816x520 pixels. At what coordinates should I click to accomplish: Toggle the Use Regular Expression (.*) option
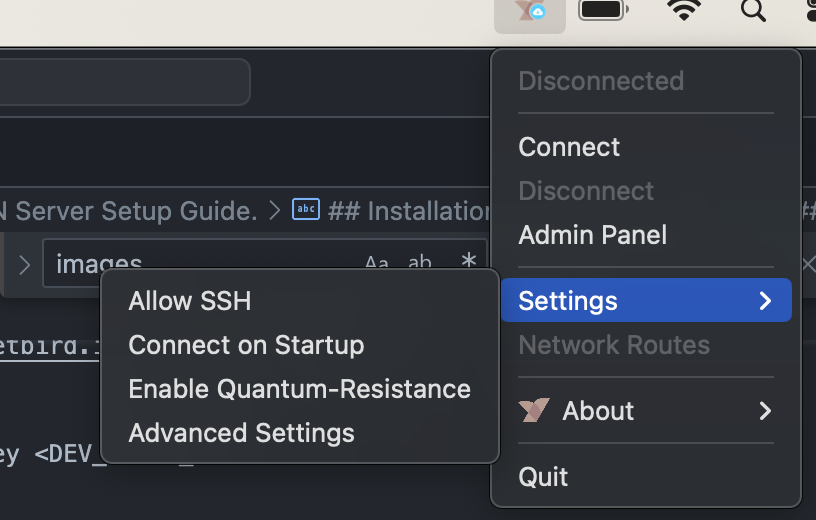tap(467, 263)
